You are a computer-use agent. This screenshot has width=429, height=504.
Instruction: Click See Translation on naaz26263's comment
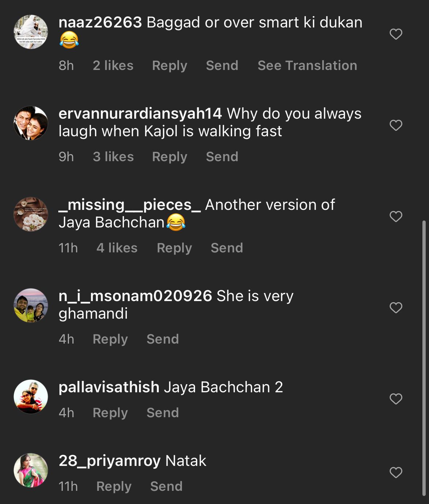point(307,66)
